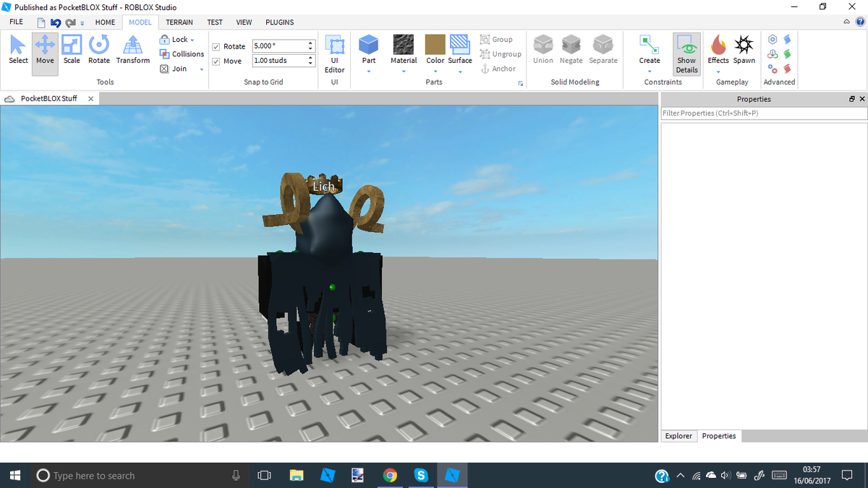Switch to the PLUGINS ribbon tab
The height and width of the screenshot is (488, 868).
pyautogui.click(x=280, y=22)
